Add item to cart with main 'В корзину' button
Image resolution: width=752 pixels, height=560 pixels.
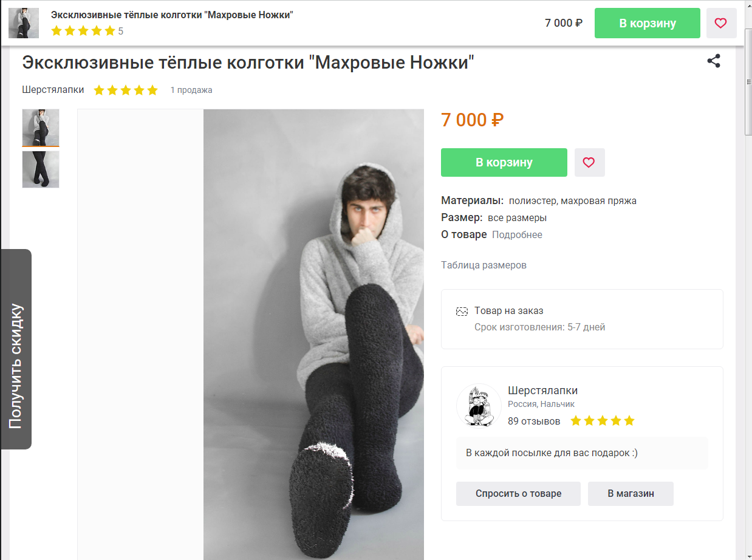tap(504, 163)
